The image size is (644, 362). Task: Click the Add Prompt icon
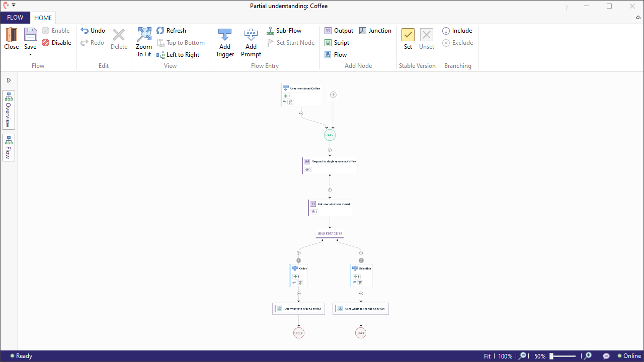point(251,35)
